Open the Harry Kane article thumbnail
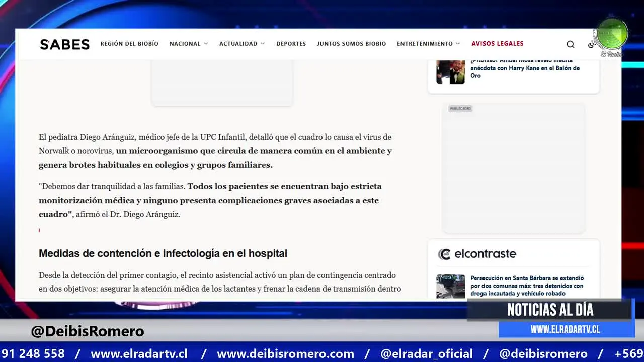The image size is (644, 362). (450, 72)
